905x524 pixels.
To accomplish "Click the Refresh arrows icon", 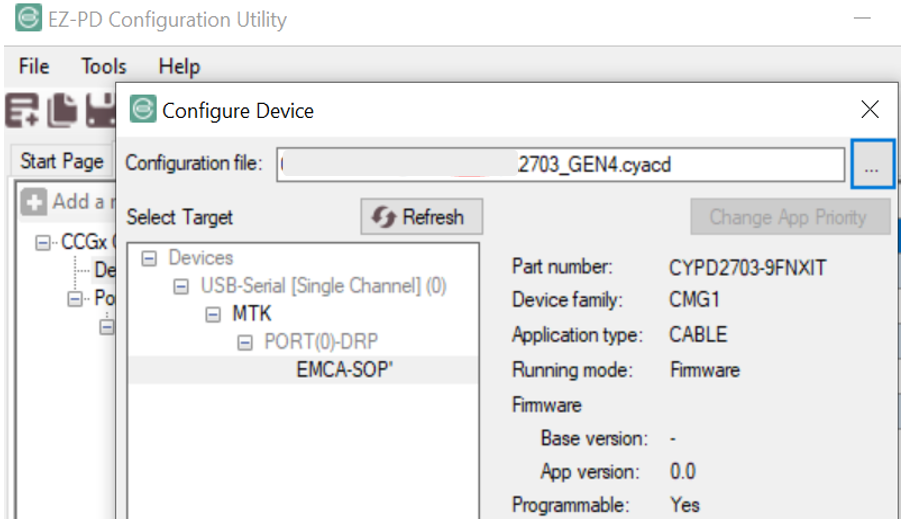I will tap(383, 218).
